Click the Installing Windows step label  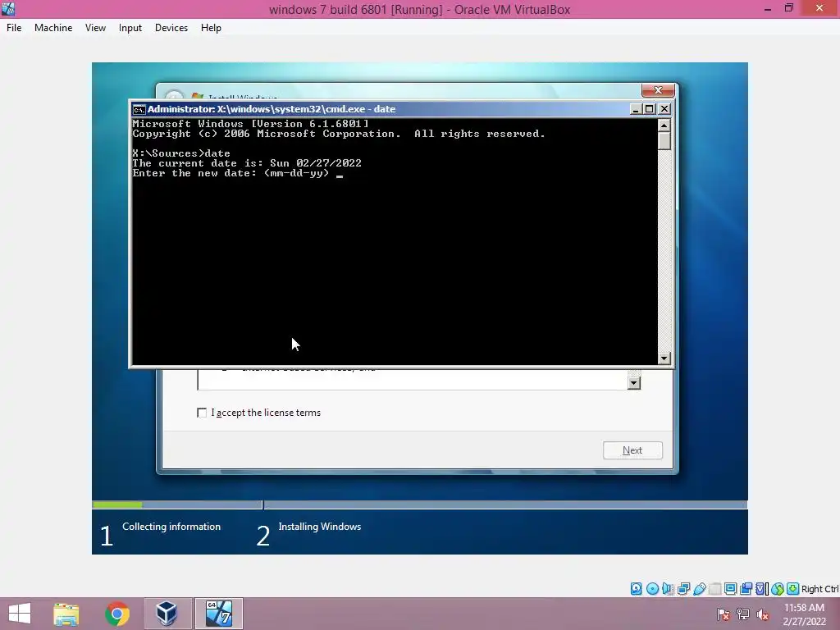click(319, 527)
